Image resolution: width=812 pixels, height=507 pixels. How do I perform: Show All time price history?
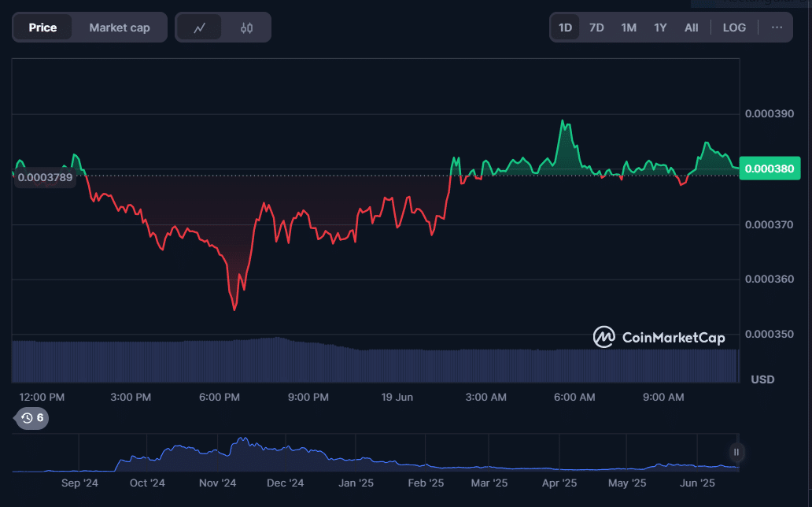691,28
